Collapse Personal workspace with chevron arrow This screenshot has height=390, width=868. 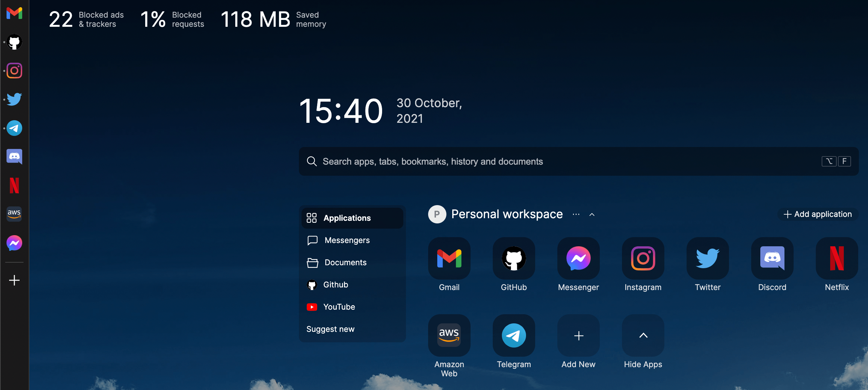pyautogui.click(x=592, y=214)
